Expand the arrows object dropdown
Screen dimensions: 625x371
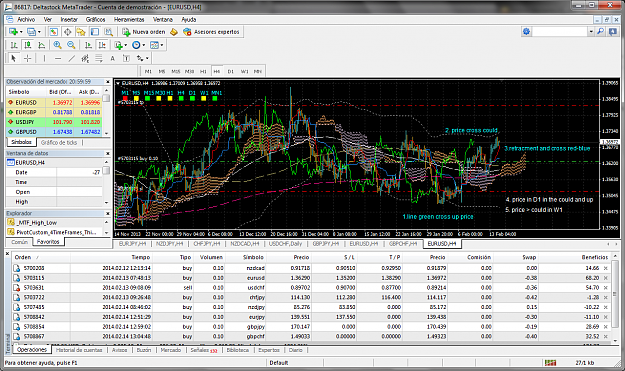(x=147, y=58)
